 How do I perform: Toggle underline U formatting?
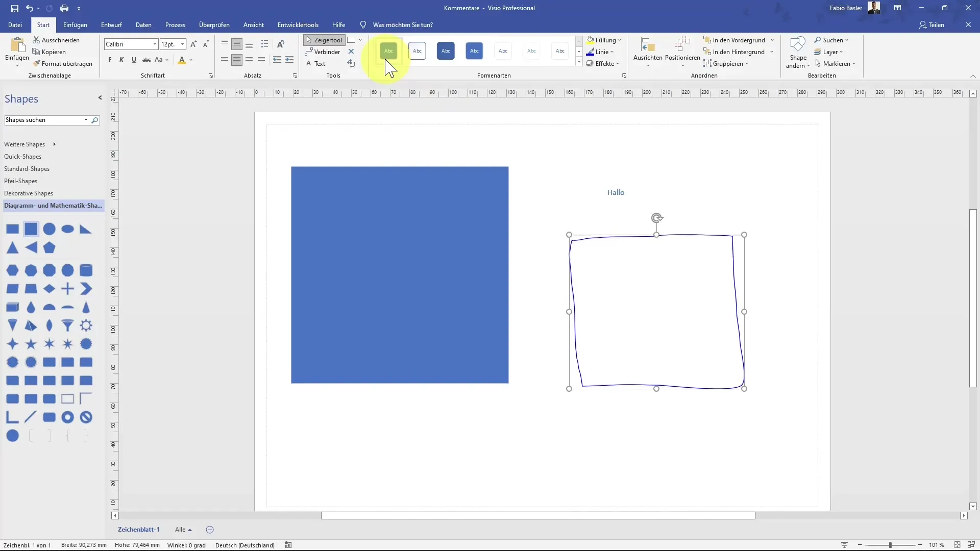(x=134, y=60)
